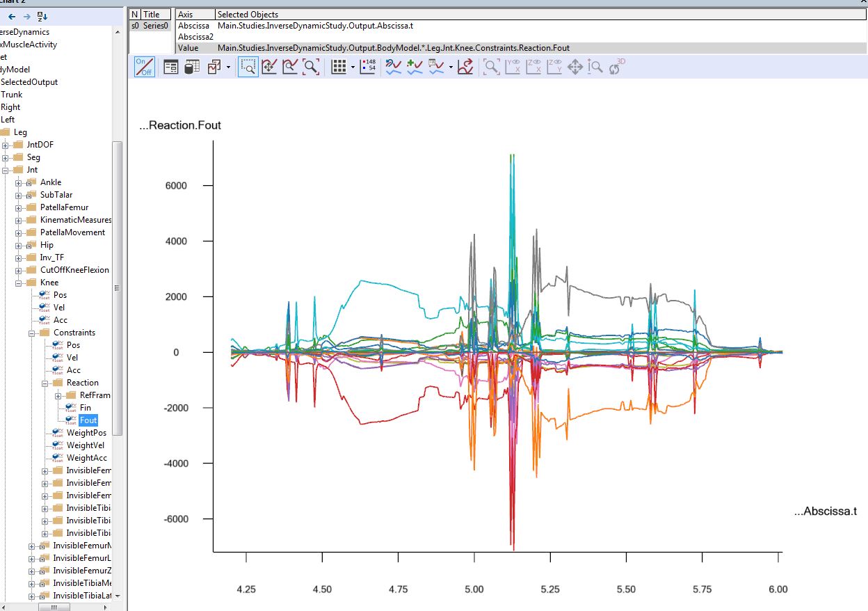Screen dimensions: 868x611
Task: Select the pan-chart move tool
Action: coord(270,67)
